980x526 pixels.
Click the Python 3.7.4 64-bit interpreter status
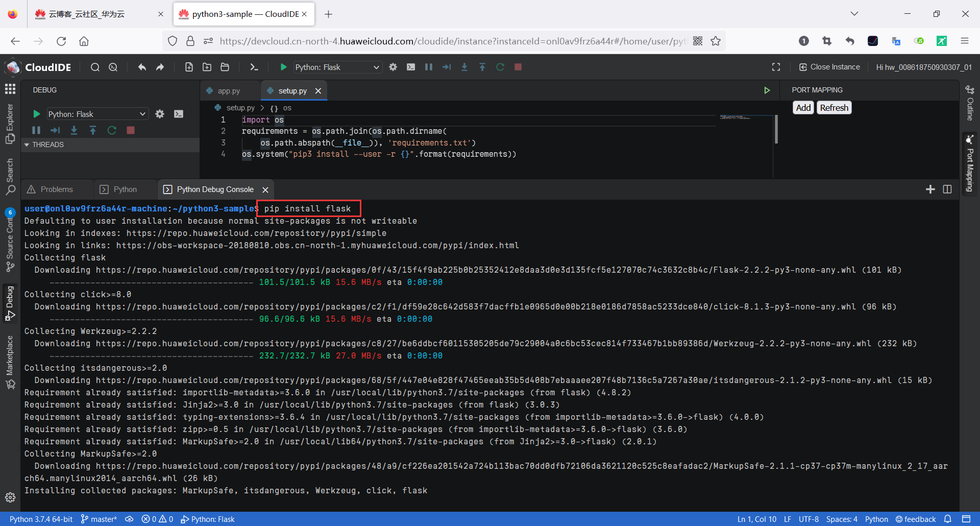[x=41, y=519]
